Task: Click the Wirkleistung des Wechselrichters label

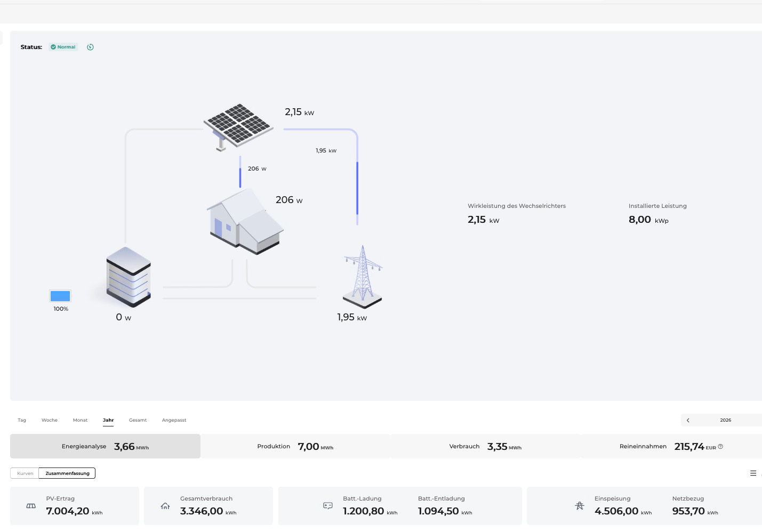Action: [x=517, y=206]
